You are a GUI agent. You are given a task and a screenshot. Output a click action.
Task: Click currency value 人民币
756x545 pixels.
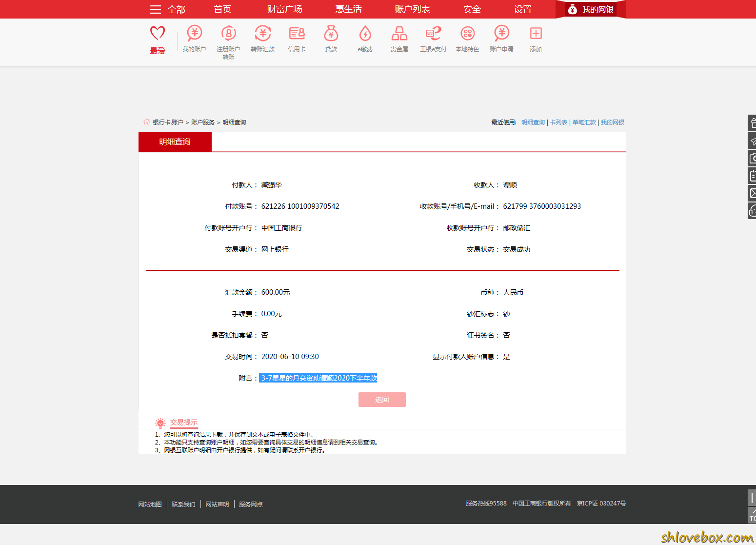513,292
